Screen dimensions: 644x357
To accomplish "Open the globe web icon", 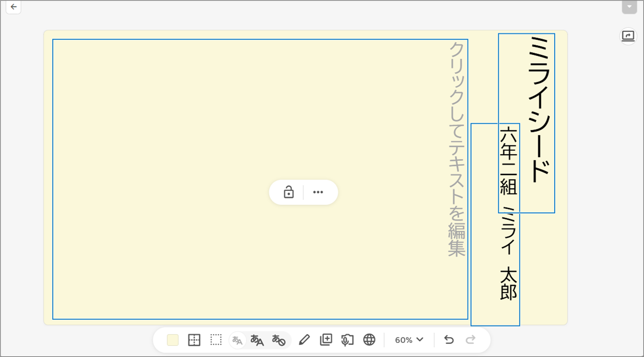I will pyautogui.click(x=369, y=340).
